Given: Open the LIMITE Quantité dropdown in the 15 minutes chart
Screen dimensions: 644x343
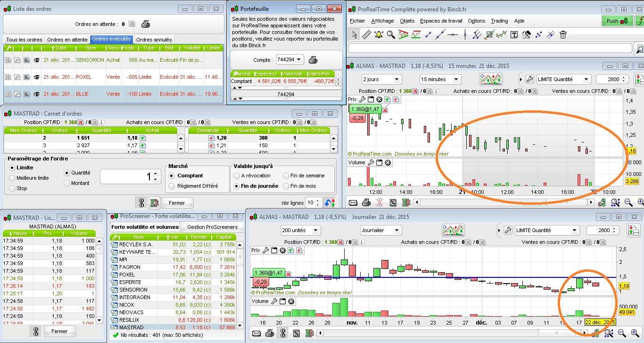Looking at the screenshot, I should pos(564,79).
